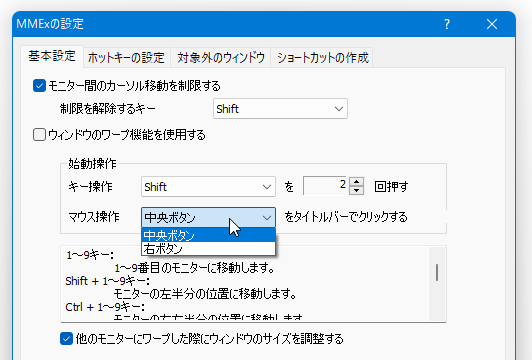Click the をタイトルバーでクリックする label
The height and width of the screenshot is (360, 532).
346,217
